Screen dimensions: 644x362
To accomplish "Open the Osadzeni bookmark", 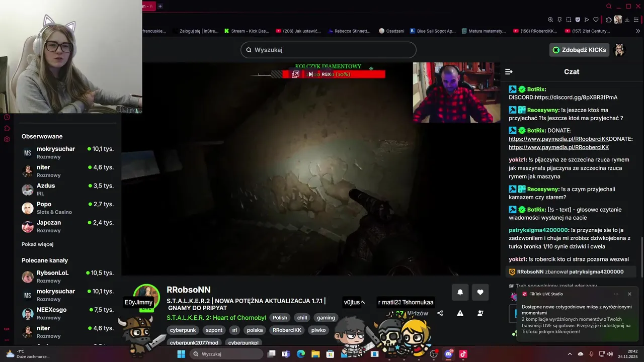I will coord(391,31).
